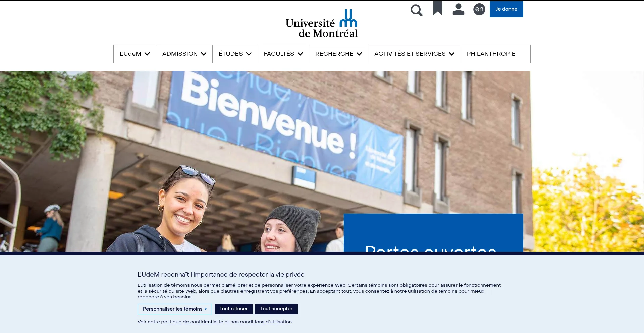Expand the RECHERCHE menu chevron

359,54
